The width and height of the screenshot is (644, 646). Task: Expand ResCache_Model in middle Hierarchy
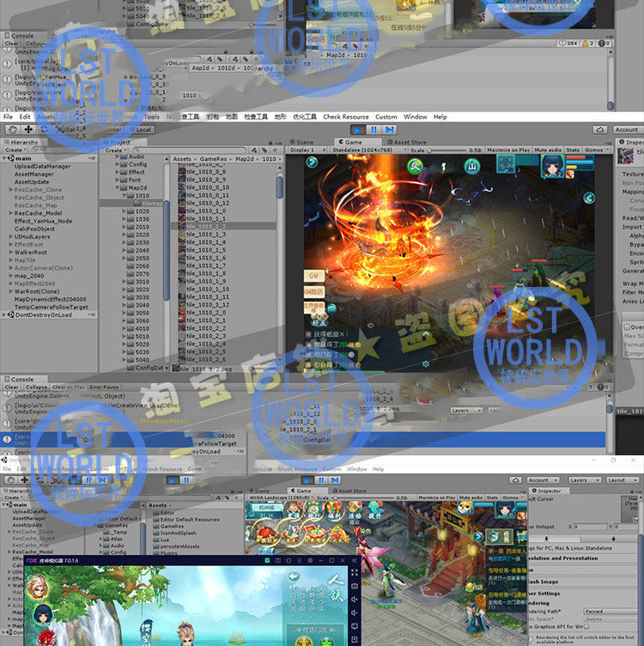click(x=11, y=213)
